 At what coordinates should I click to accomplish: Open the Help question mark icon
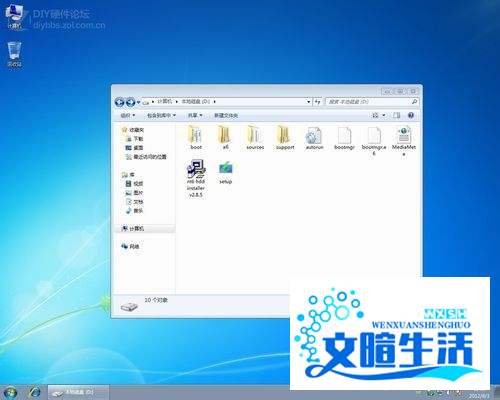click(411, 115)
